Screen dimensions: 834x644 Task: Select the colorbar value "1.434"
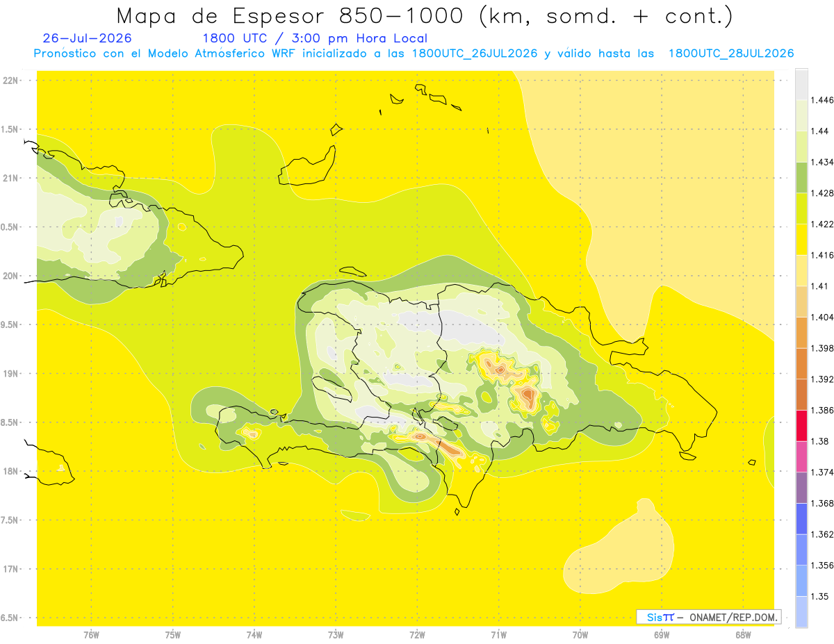tap(824, 162)
